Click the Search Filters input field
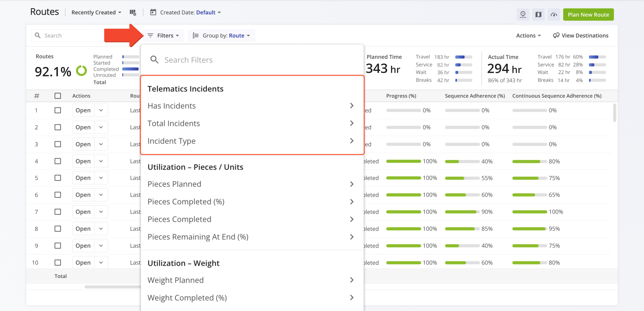Viewport: 644px width, 311px height. [252, 60]
